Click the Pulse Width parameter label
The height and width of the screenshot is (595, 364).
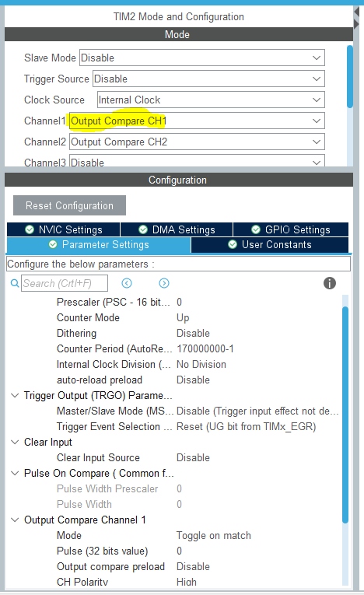click(84, 504)
